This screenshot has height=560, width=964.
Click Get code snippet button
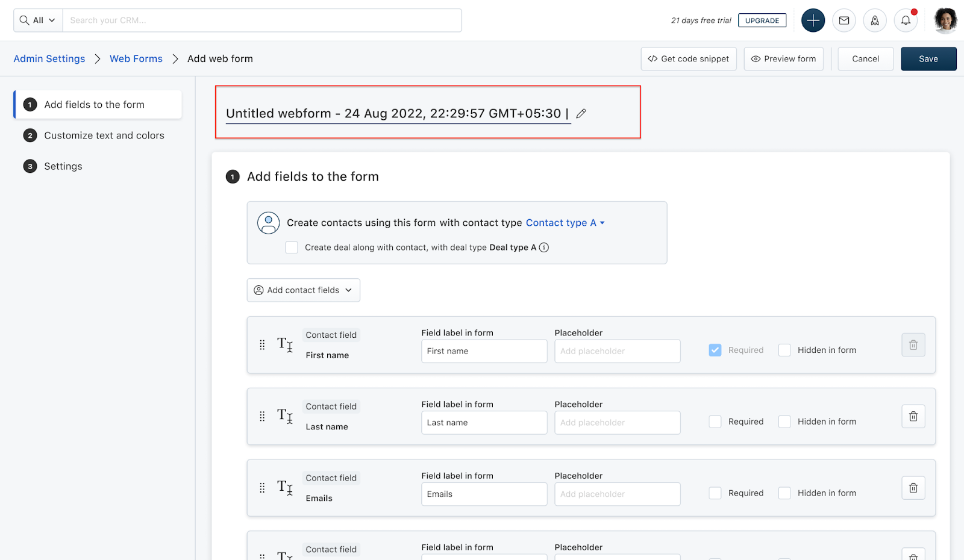pyautogui.click(x=689, y=59)
